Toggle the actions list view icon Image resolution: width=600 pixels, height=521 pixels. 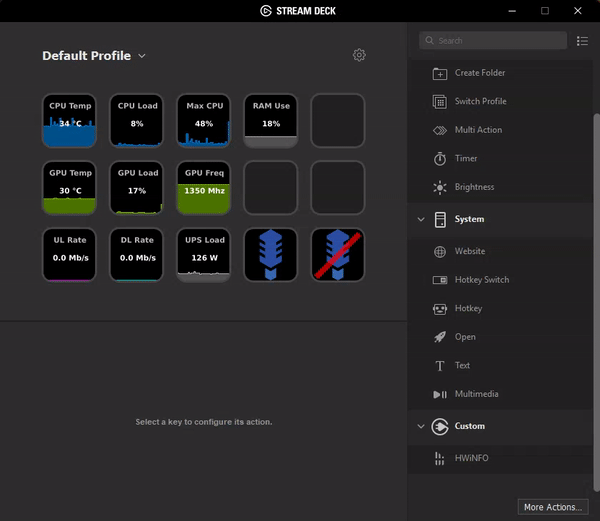(582, 41)
